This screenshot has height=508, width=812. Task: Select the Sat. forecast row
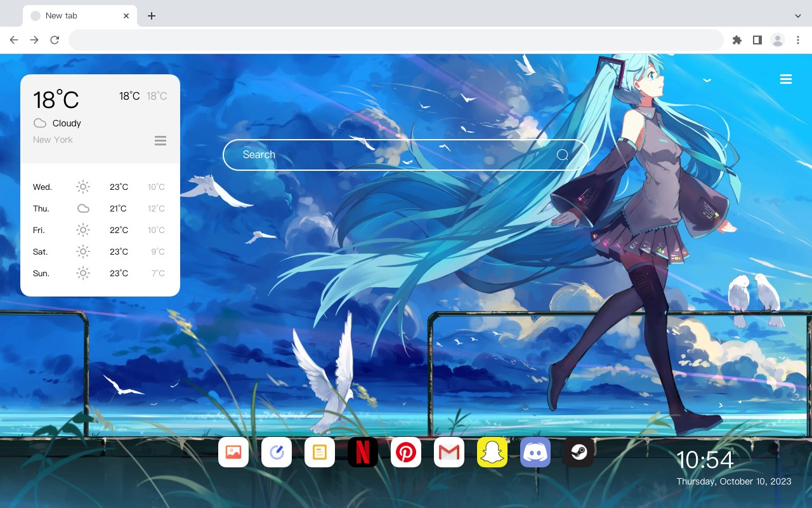tap(100, 251)
